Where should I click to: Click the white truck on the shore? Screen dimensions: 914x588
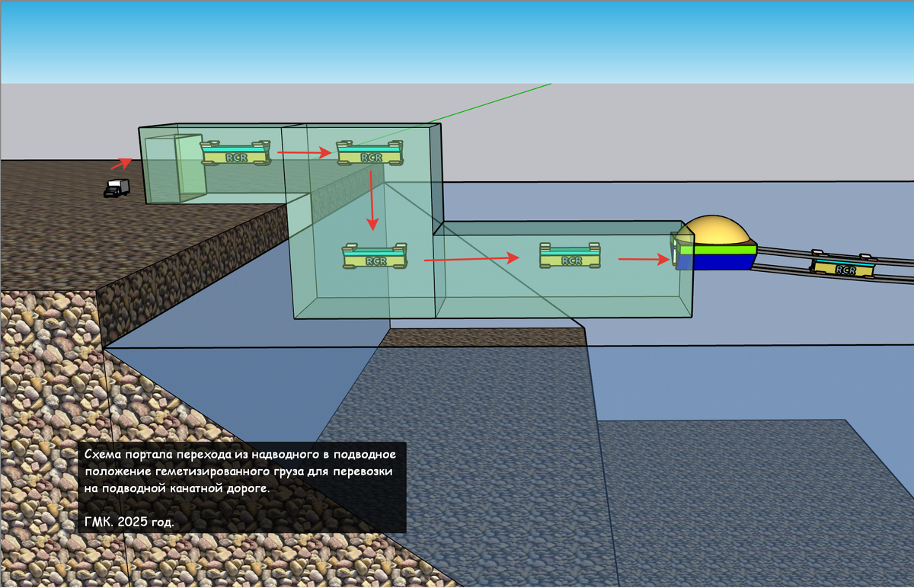[x=117, y=188]
